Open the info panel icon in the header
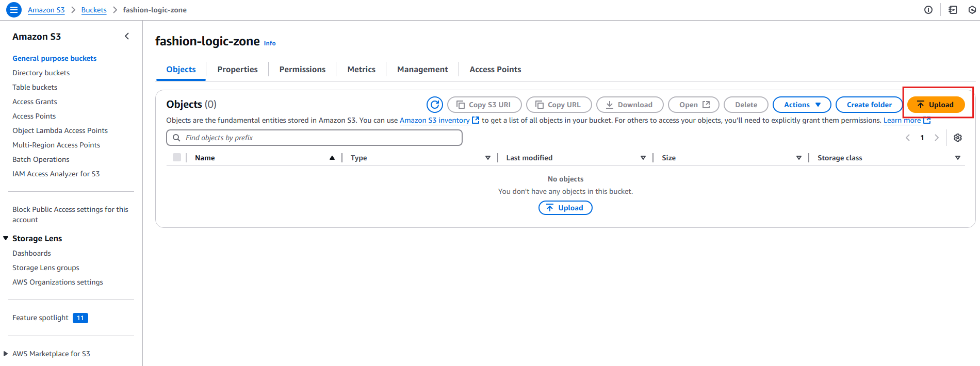The image size is (980, 366). [928, 10]
